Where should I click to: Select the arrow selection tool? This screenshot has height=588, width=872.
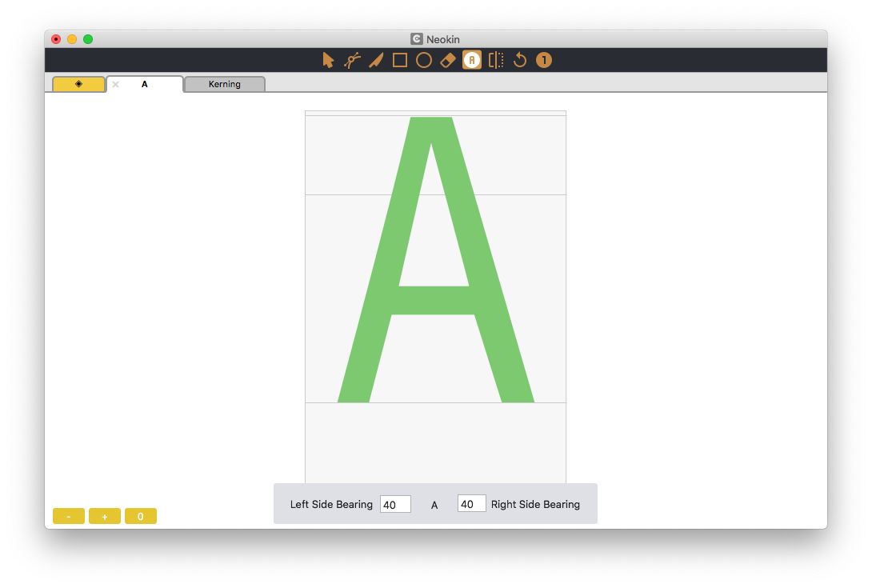(x=329, y=59)
